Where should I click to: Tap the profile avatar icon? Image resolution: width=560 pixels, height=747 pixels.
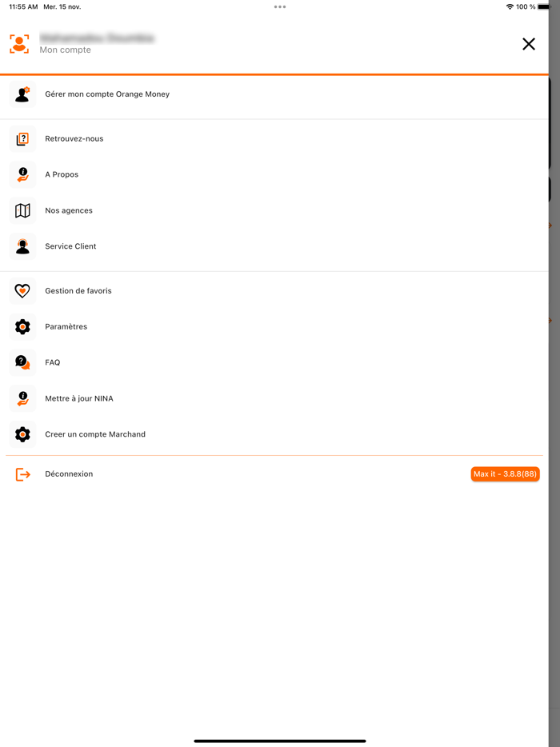(21, 43)
